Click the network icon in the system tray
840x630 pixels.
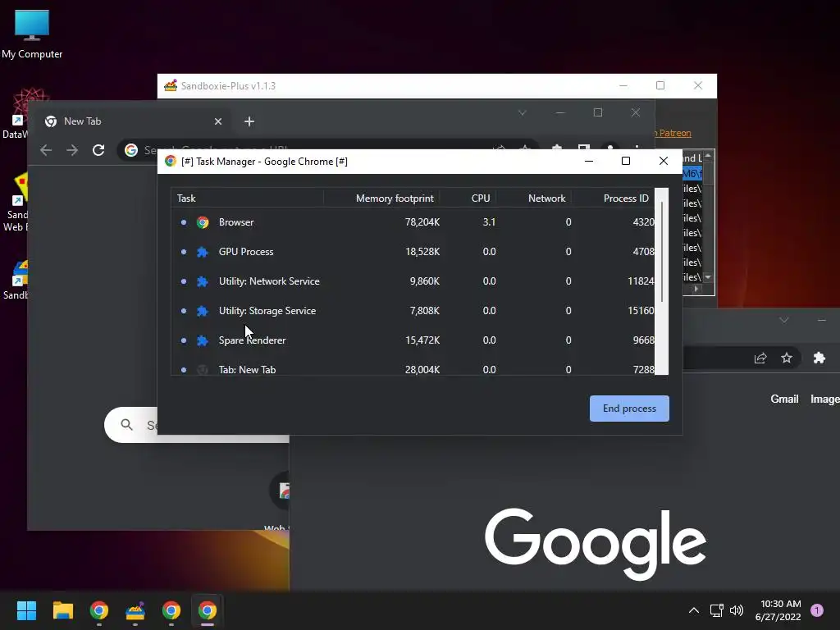pyautogui.click(x=716, y=610)
